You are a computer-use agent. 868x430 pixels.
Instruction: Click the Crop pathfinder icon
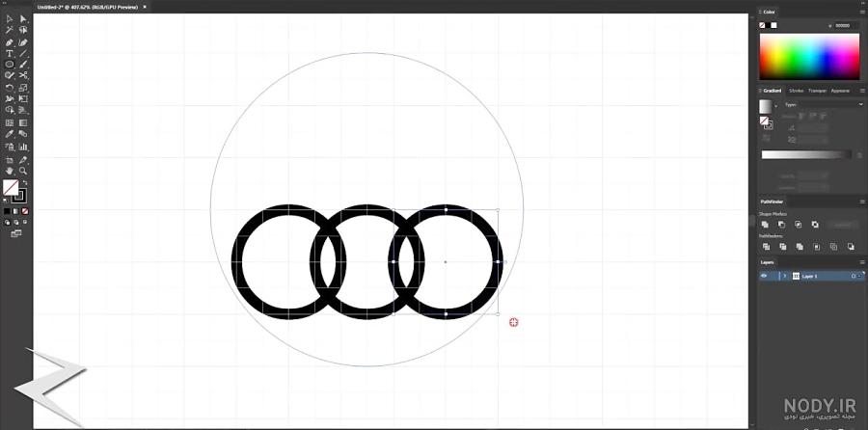coord(817,247)
